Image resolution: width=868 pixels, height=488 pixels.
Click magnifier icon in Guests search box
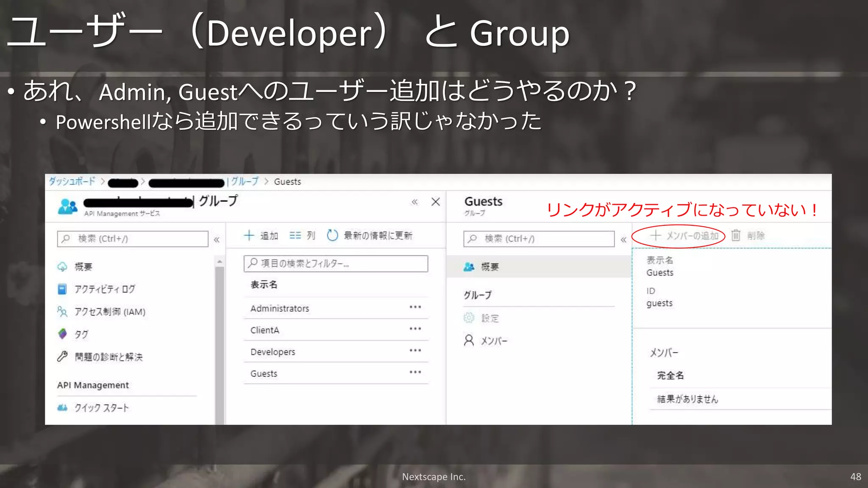pos(473,238)
